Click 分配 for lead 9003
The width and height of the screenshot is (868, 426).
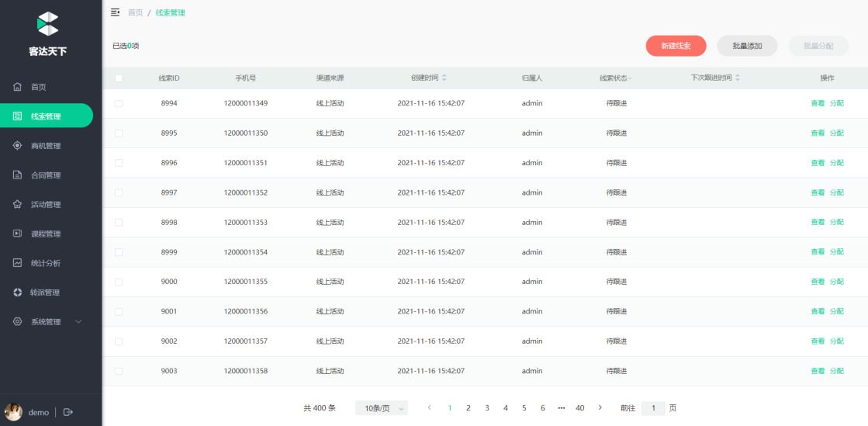pos(836,371)
